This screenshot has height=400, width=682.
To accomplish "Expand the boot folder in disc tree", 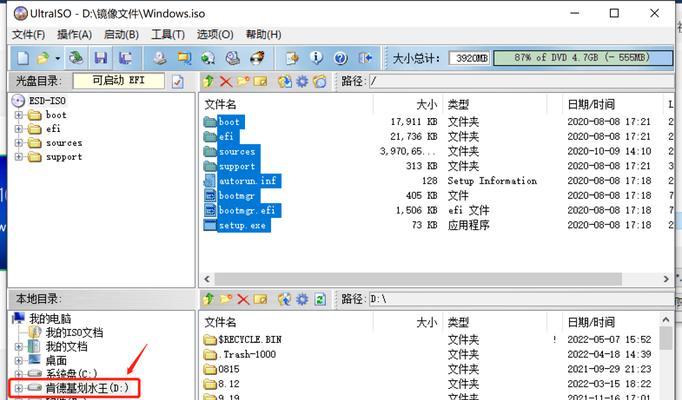I will (x=19, y=115).
